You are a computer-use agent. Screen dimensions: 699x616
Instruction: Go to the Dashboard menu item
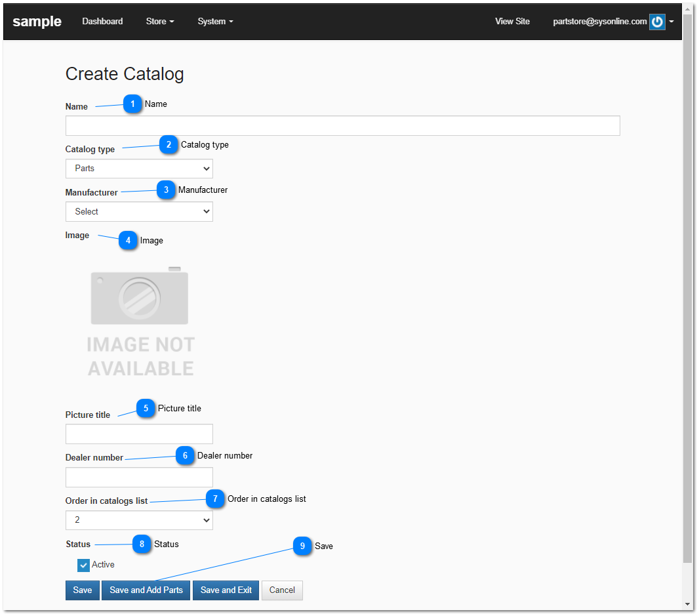(x=102, y=22)
